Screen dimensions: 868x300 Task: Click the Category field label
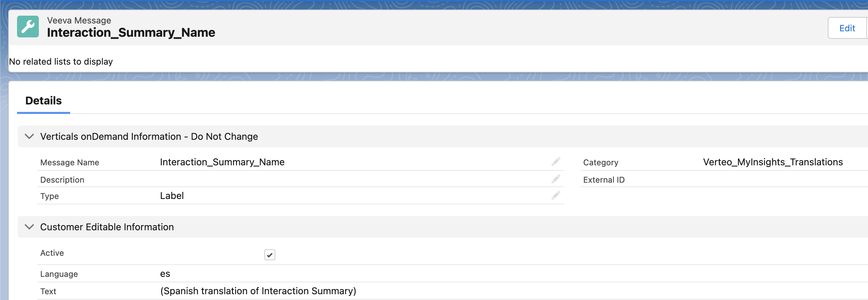tap(600, 163)
